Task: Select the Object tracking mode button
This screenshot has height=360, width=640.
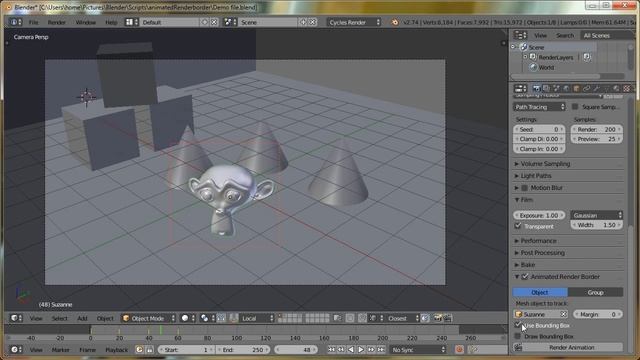Action: [x=540, y=292]
